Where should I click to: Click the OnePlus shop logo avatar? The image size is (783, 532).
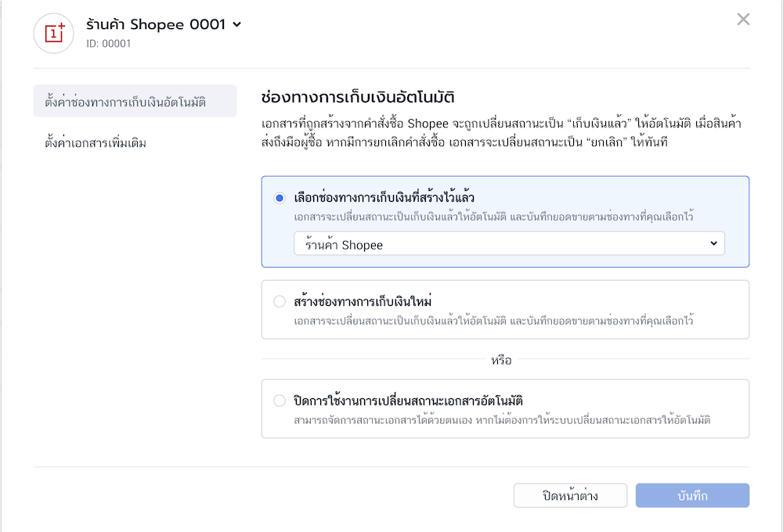pyautogui.click(x=54, y=33)
